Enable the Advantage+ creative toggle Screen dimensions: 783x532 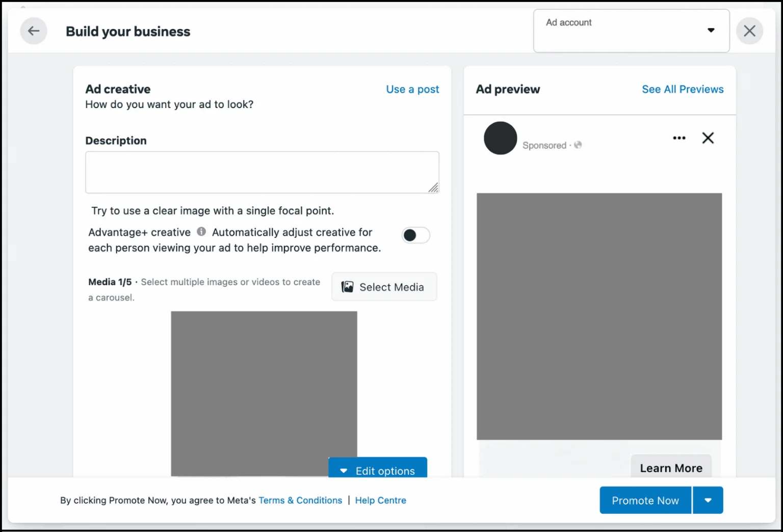click(415, 235)
